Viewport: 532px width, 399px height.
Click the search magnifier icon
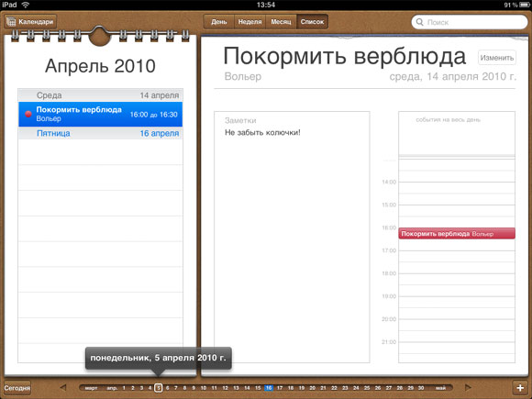tap(420, 22)
